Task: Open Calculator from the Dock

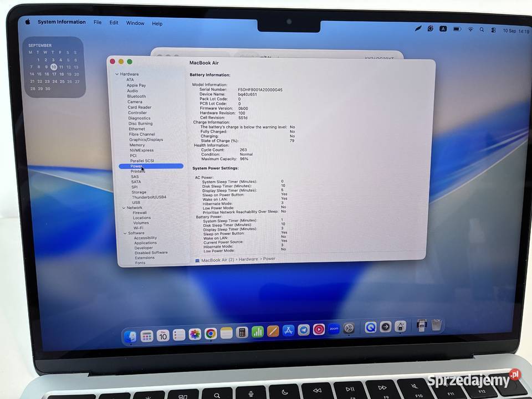Action: pos(242,332)
